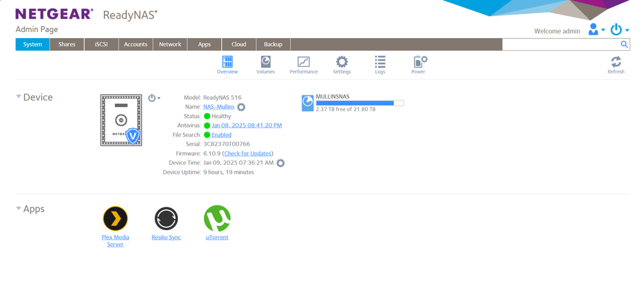Click the Plex Media Server app icon
Image resolution: width=644 pixels, height=295 pixels.
(x=115, y=219)
